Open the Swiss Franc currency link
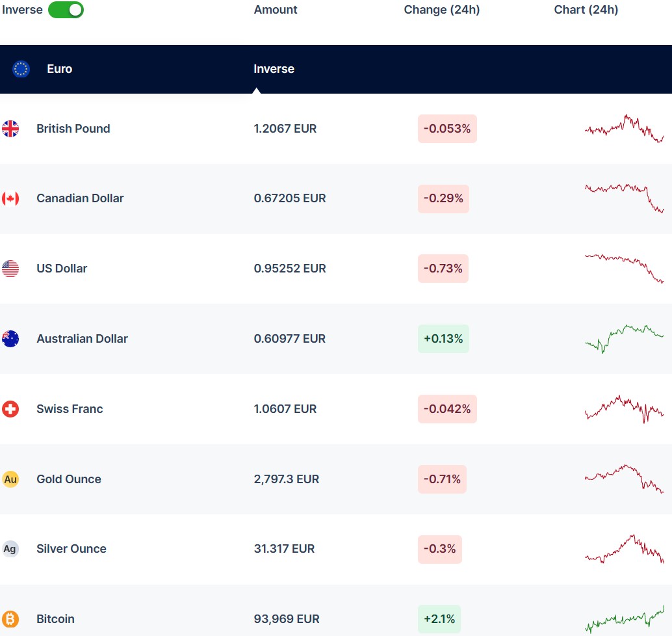Image resolution: width=672 pixels, height=636 pixels. (70, 409)
